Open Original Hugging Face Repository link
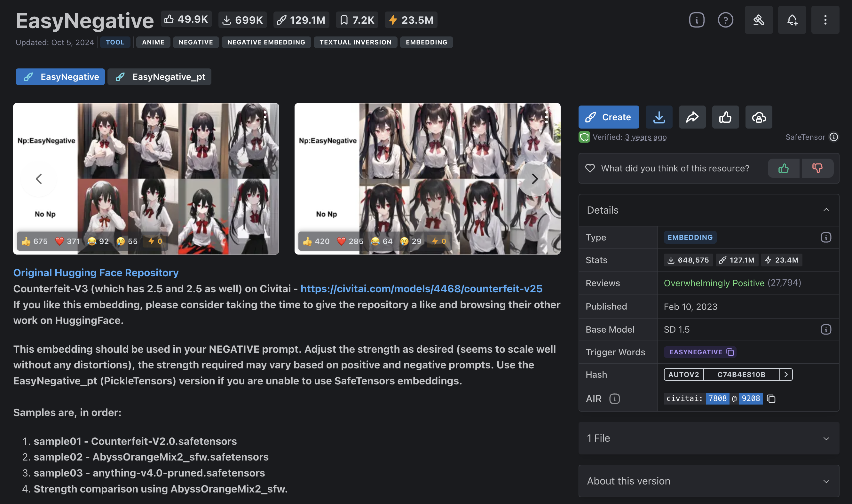This screenshot has height=504, width=852. (x=96, y=273)
